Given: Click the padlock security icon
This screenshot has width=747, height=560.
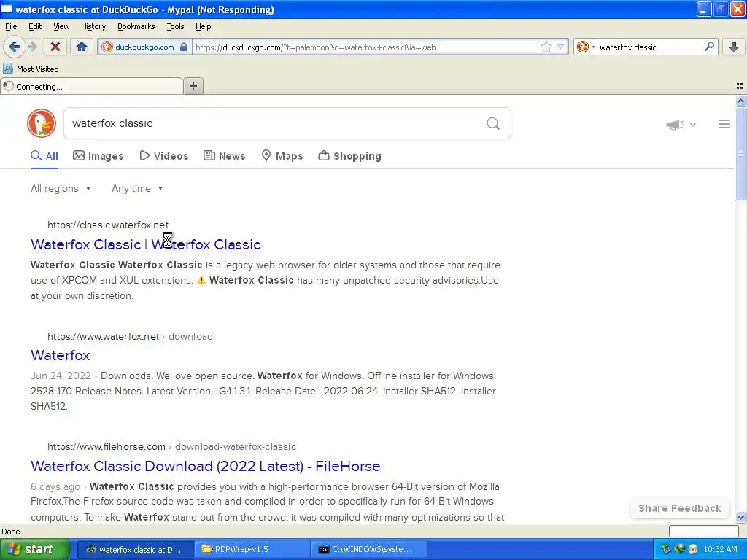Looking at the screenshot, I should [x=184, y=47].
